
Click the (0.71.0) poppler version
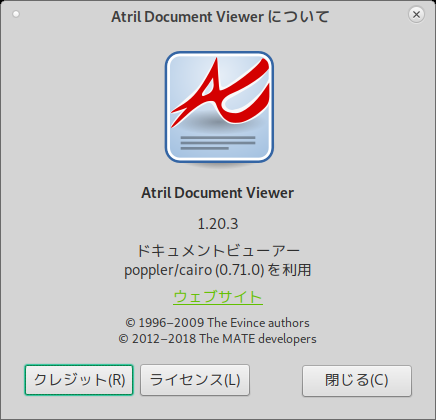point(240,270)
